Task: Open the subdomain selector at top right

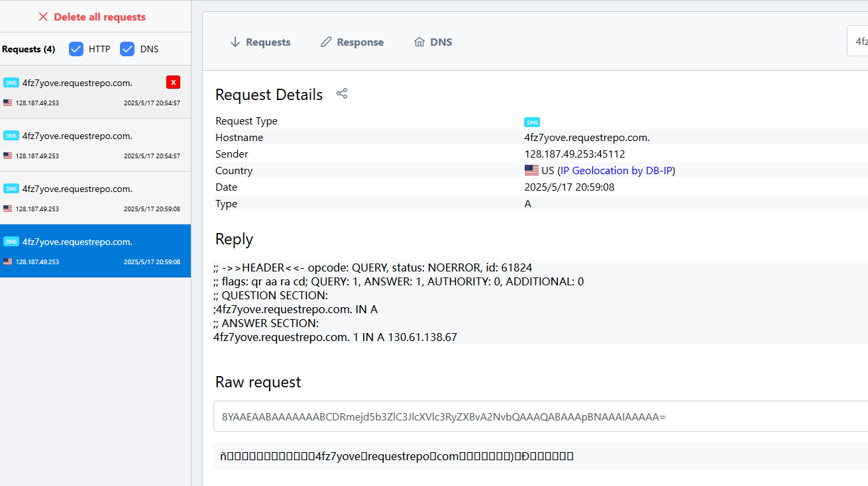Action: [857, 42]
